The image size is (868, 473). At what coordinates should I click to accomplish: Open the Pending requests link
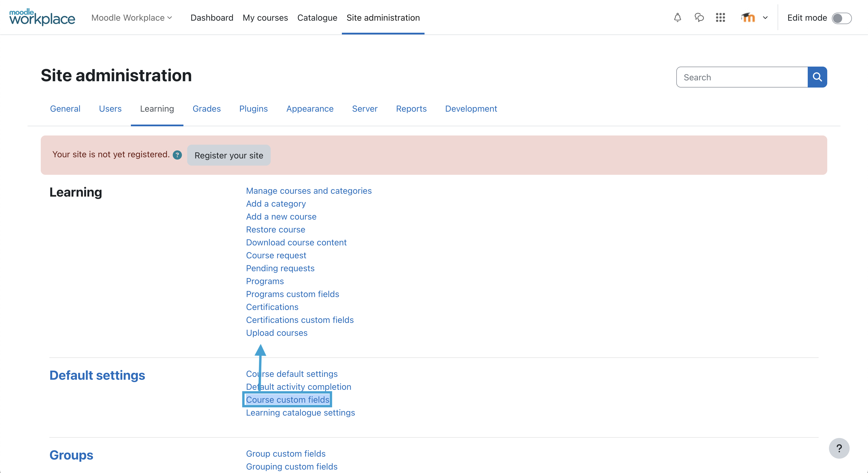[x=280, y=268]
